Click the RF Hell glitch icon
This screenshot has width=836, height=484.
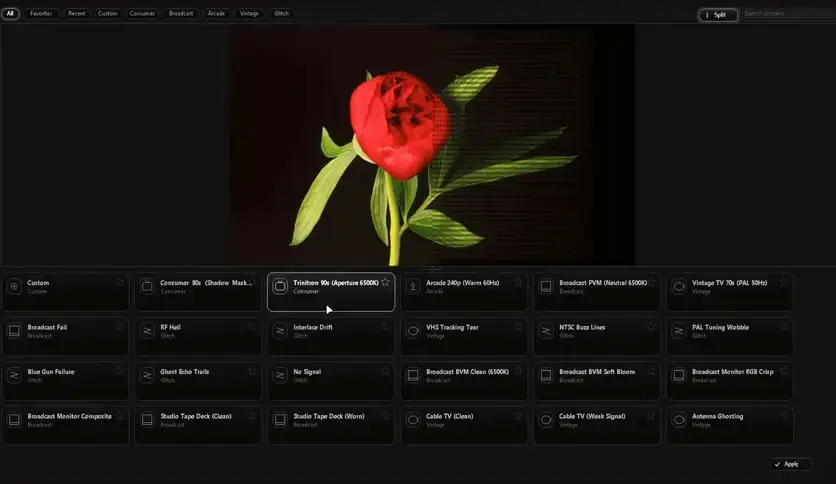pyautogui.click(x=147, y=331)
